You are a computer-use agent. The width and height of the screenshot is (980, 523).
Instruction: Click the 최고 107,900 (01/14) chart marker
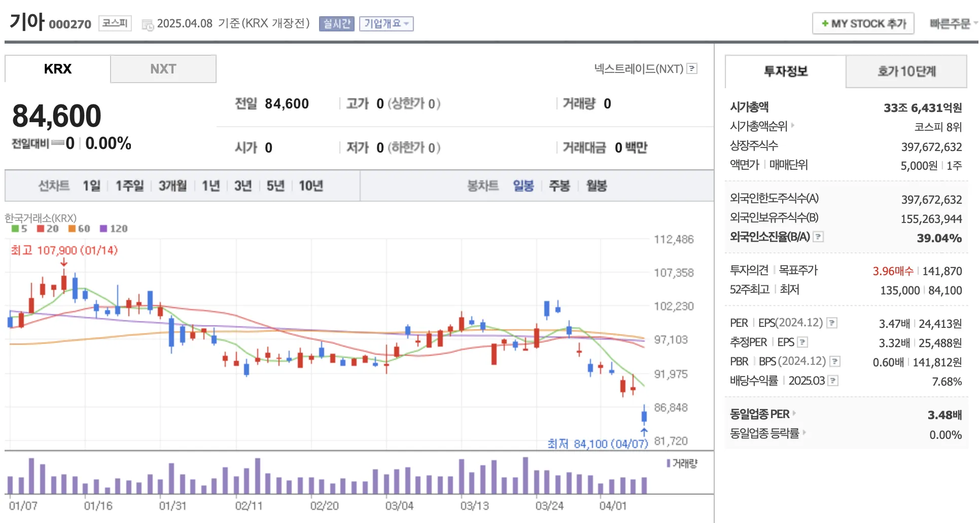[64, 250]
